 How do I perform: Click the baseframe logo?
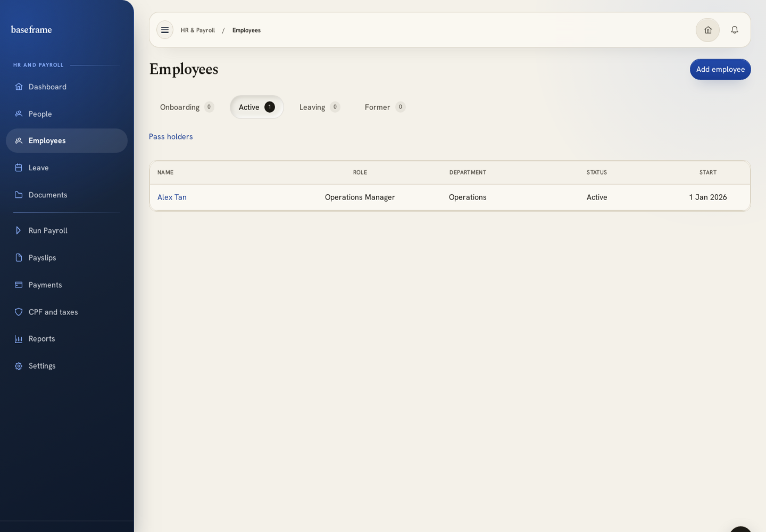(31, 30)
